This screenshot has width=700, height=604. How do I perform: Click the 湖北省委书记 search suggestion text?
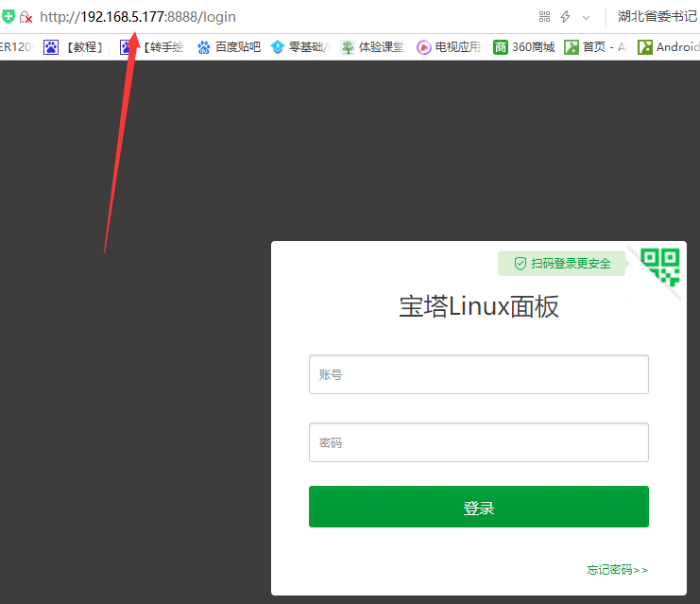point(657,16)
